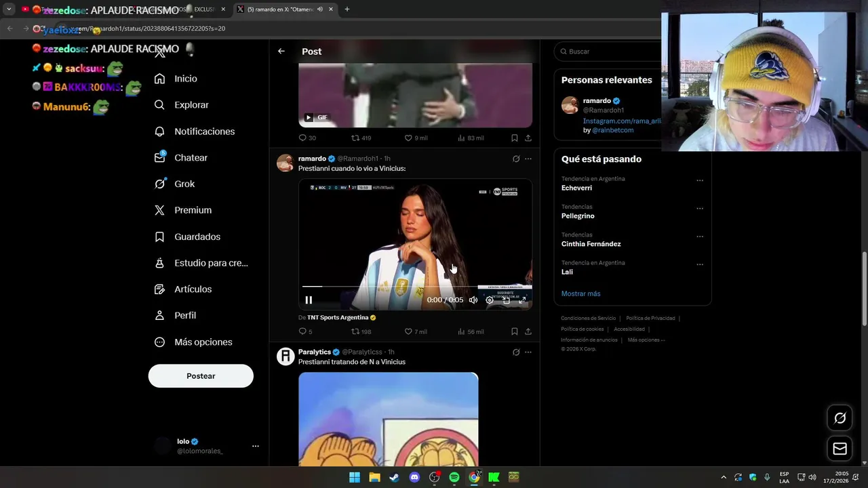Screen dimensions: 868x488
Task: Toggle picture-in-picture on the video
Action: 506,300
